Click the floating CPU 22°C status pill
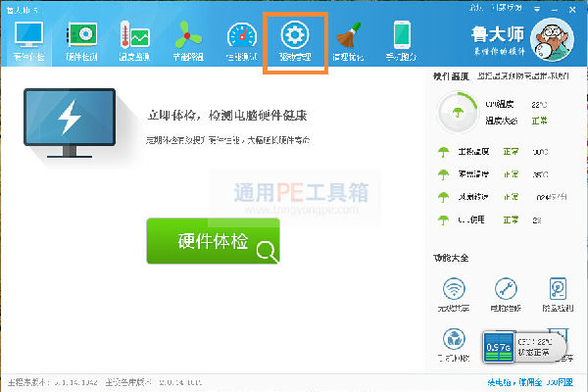Image resolution: width=588 pixels, height=392 pixels. coord(539,347)
